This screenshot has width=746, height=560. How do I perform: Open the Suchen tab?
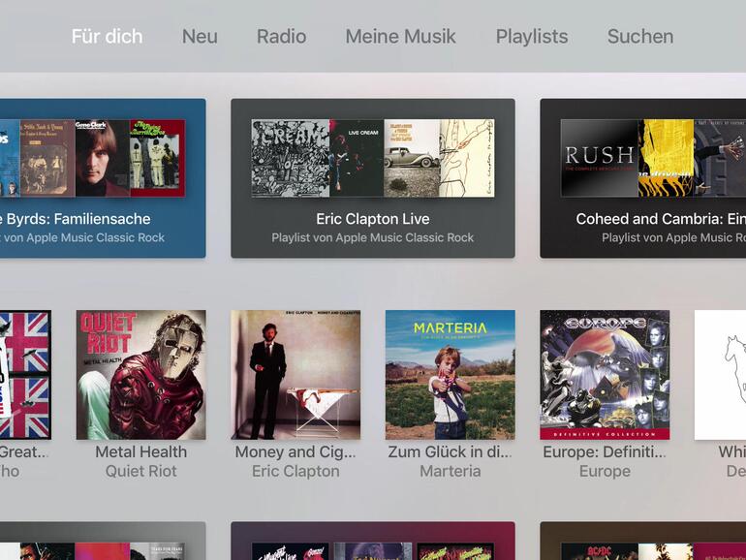tap(640, 37)
